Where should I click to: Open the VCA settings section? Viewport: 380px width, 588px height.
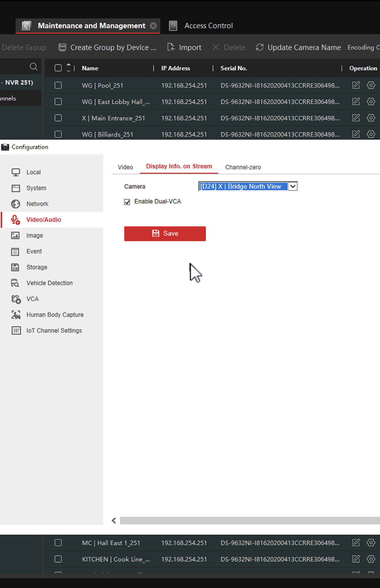pyautogui.click(x=32, y=299)
